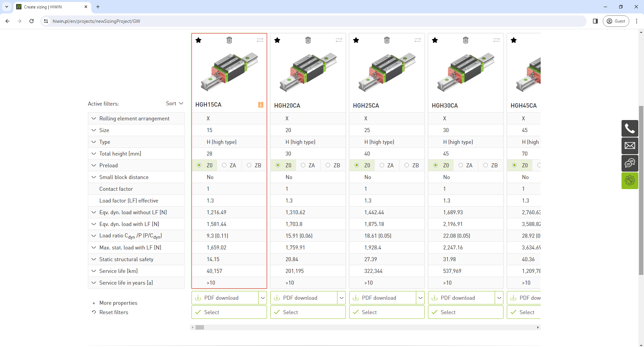The image size is (644, 347).
Task: Open a new browser tab
Action: point(98,7)
